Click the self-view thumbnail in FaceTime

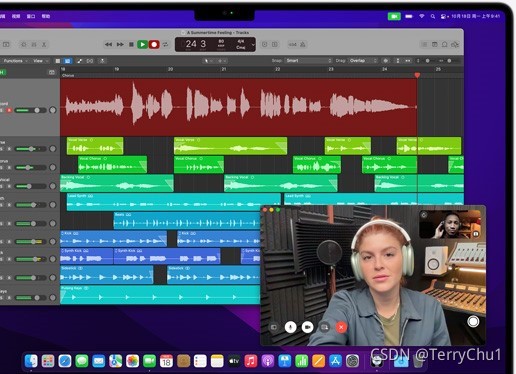[450, 224]
